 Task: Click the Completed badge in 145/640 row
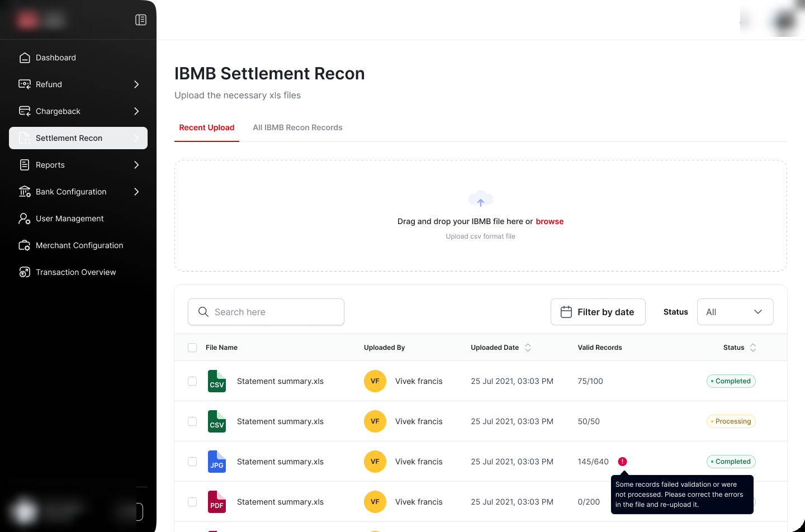731,462
